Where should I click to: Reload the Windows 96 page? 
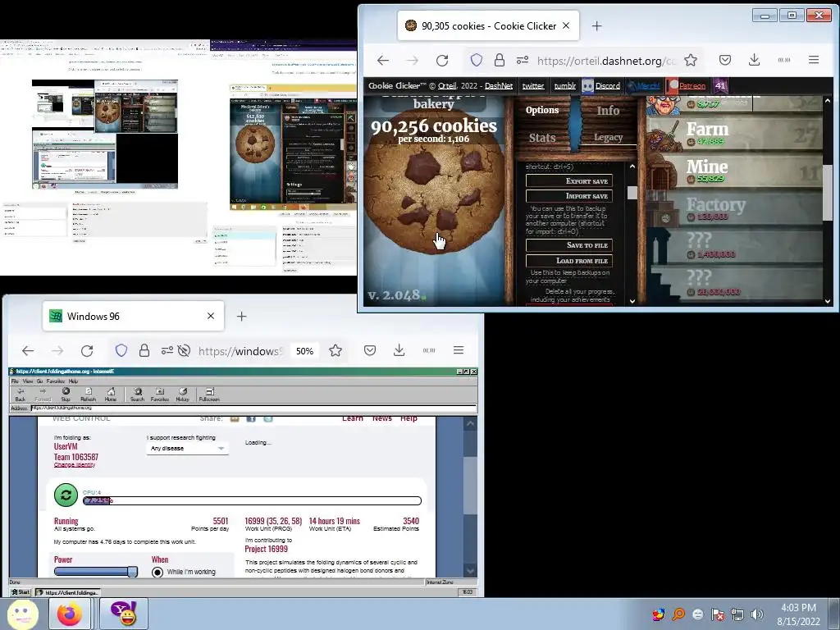[87, 351]
